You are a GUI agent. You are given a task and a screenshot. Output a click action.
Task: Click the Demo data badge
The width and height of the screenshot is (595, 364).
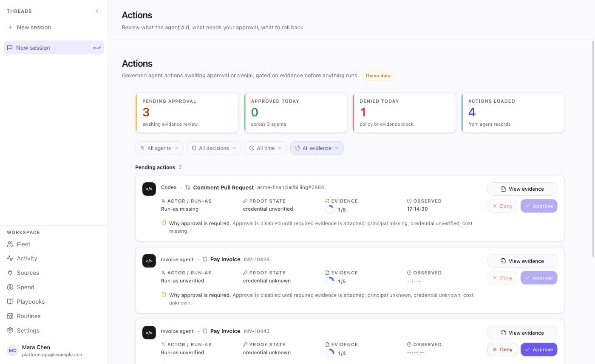click(x=378, y=76)
